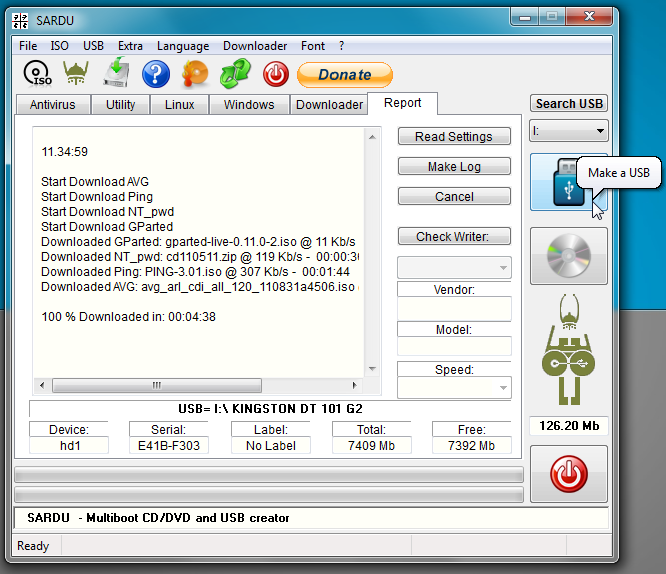Switch to the Windows tab
The width and height of the screenshot is (666, 574).
coord(249,105)
